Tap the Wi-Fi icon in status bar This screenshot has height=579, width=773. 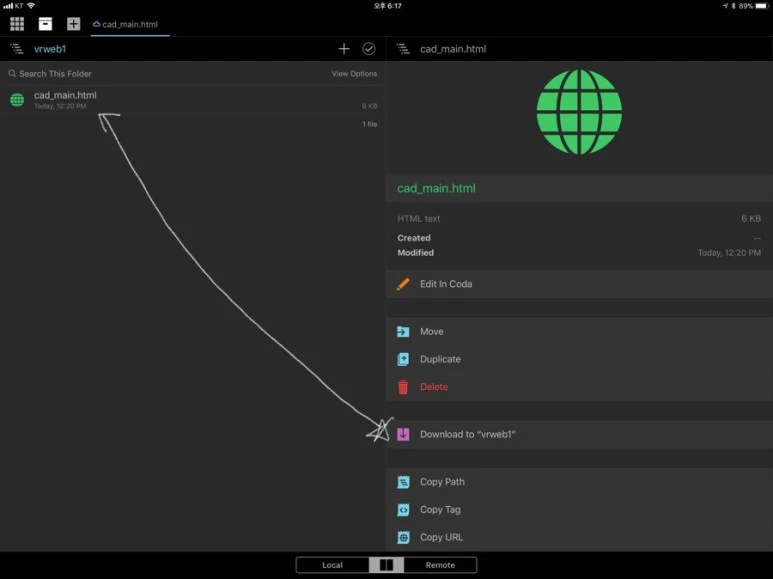[31, 5]
